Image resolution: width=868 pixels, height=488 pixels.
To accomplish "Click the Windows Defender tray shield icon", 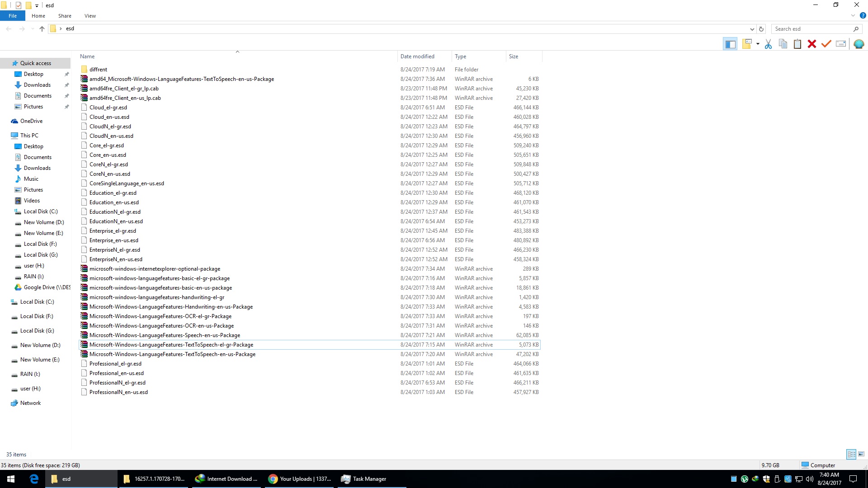I will point(766,479).
